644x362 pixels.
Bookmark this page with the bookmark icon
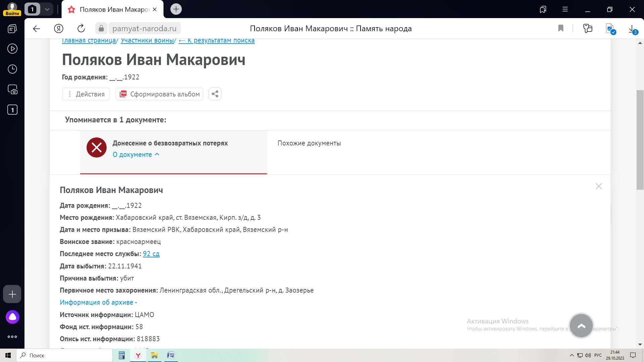click(x=561, y=28)
